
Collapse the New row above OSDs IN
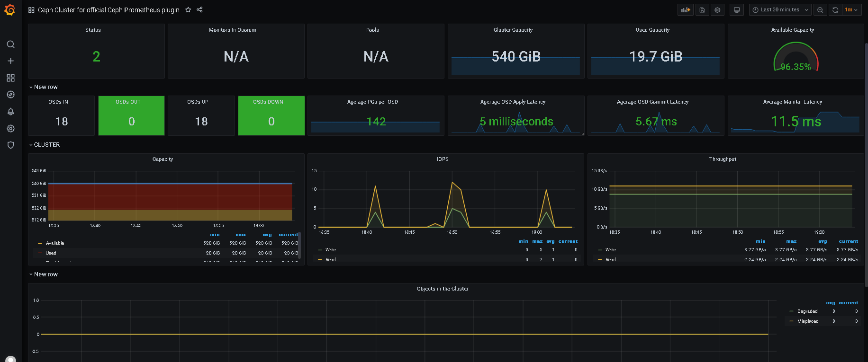click(44, 87)
